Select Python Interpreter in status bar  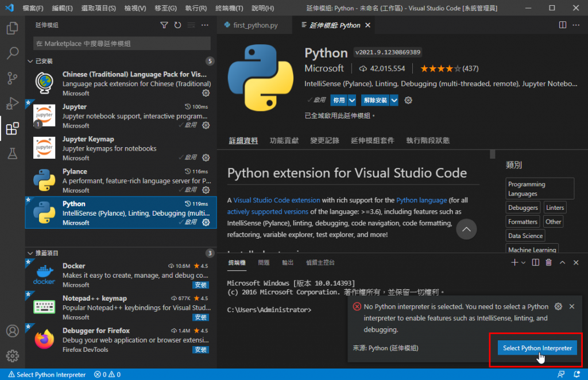[x=47, y=374]
